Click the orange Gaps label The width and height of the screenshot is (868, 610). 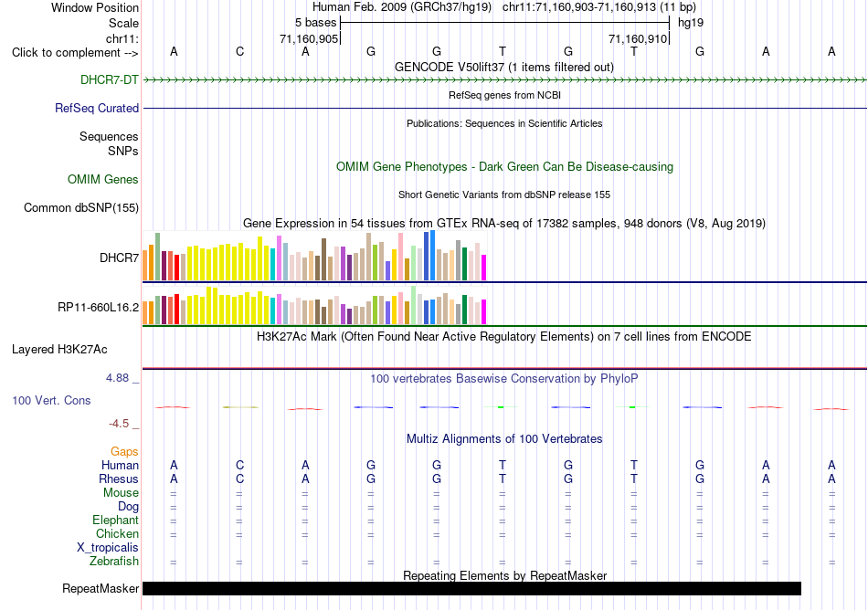point(124,452)
